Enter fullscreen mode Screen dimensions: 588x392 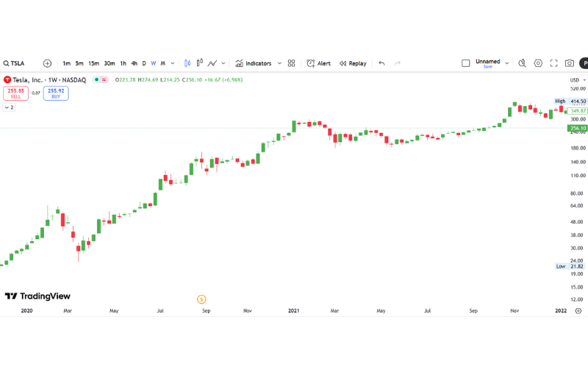pos(554,63)
